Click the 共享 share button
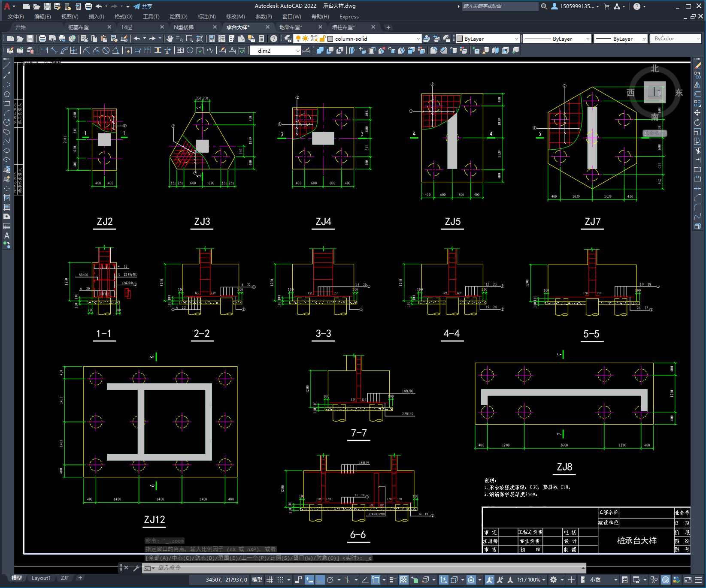706x588 pixels. [x=143, y=6]
